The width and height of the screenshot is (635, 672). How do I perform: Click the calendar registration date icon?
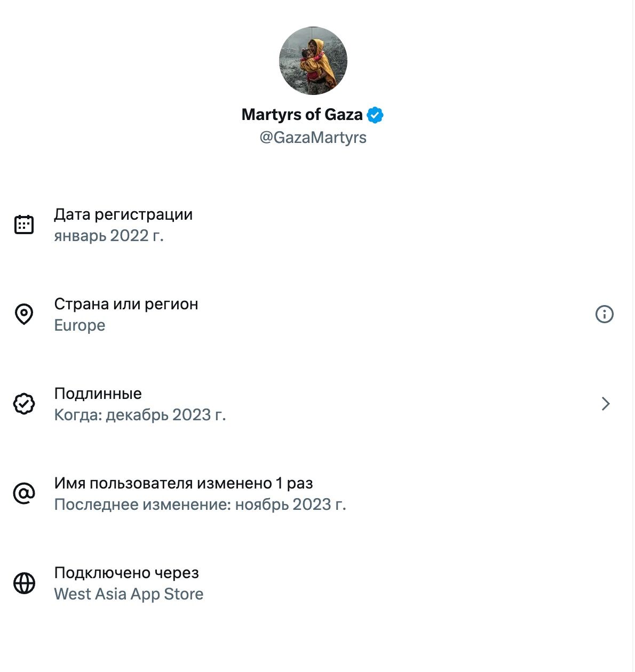[24, 225]
